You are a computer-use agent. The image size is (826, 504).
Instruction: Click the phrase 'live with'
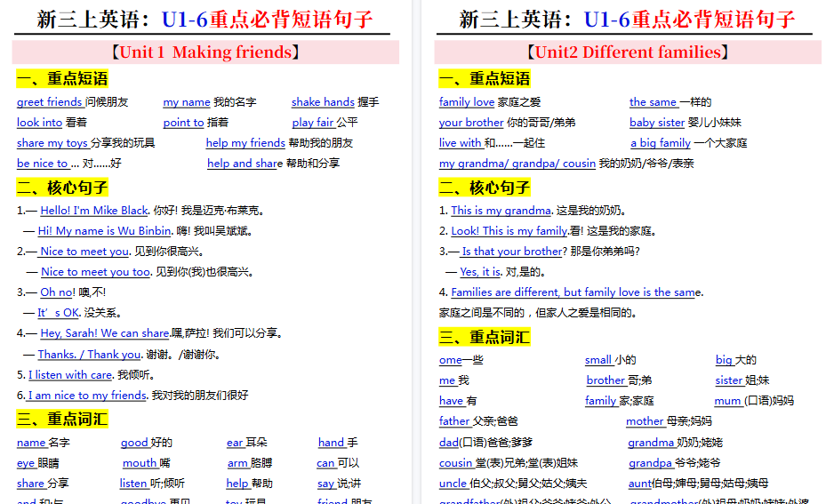click(460, 143)
